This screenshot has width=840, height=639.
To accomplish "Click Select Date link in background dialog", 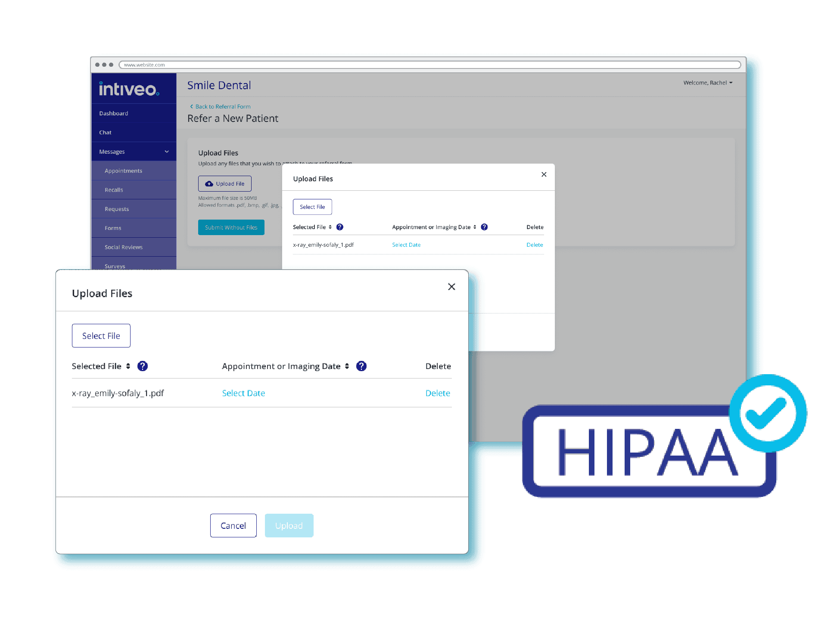I will click(406, 245).
